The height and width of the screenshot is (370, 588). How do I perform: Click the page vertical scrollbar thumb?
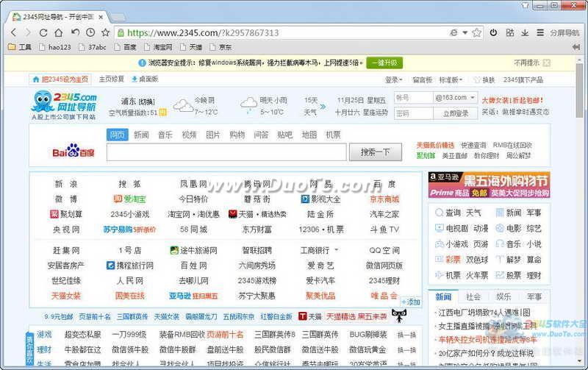point(580,90)
